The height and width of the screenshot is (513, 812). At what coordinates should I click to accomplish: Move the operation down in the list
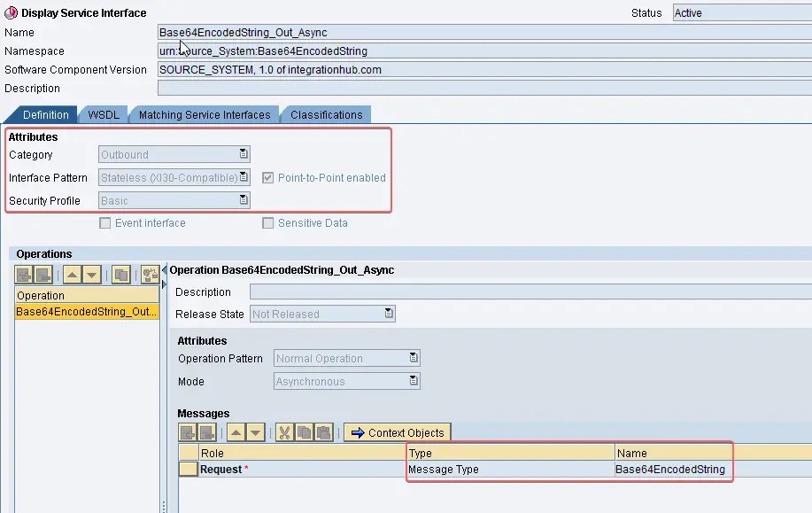coord(93,274)
